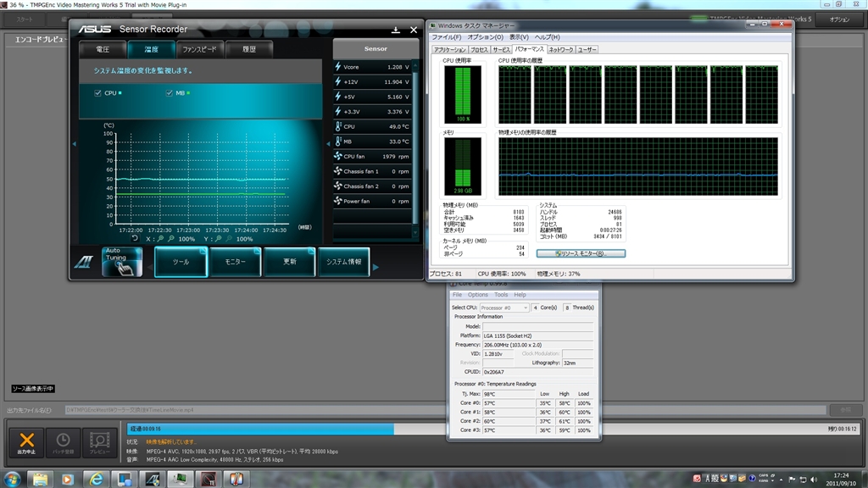Launch Windows Media Player from taskbar
The width and height of the screenshot is (868, 488).
68,480
